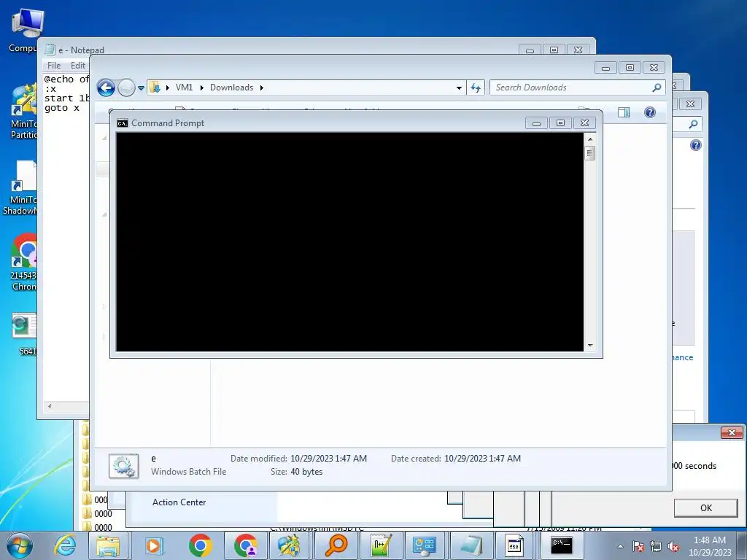747x560 pixels.
Task: Open the muted volume tray icon
Action: point(673,546)
